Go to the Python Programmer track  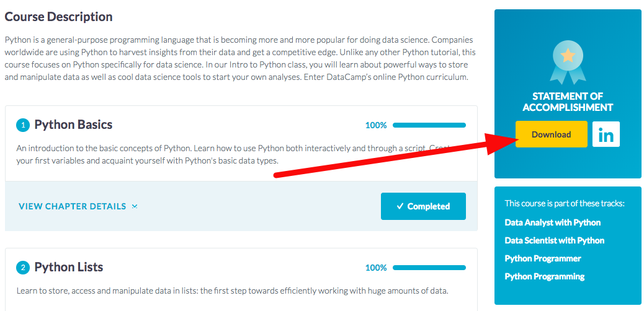[543, 258]
